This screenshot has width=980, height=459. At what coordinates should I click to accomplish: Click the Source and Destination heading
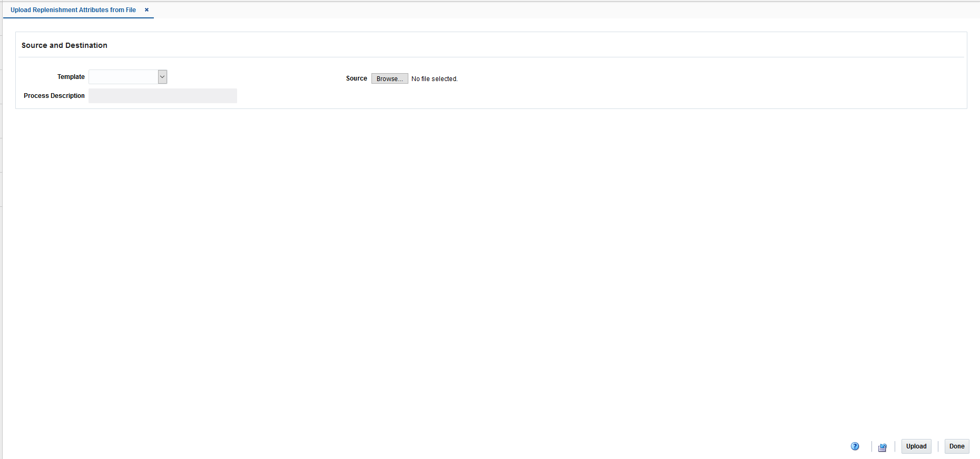pyautogui.click(x=64, y=45)
